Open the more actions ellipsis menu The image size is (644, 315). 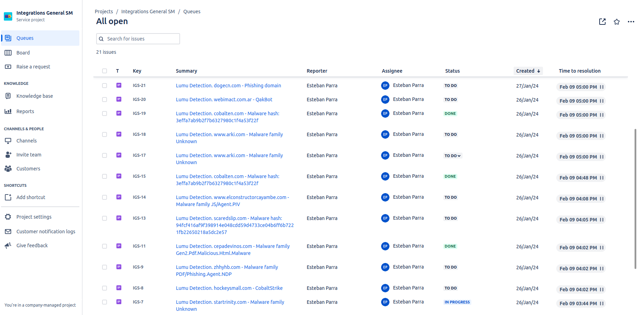pos(631,22)
